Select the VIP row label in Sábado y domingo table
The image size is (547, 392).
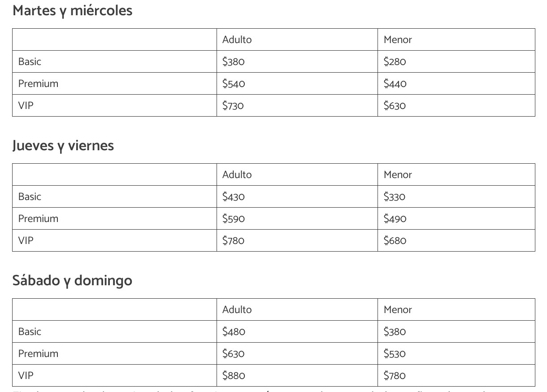(26, 376)
